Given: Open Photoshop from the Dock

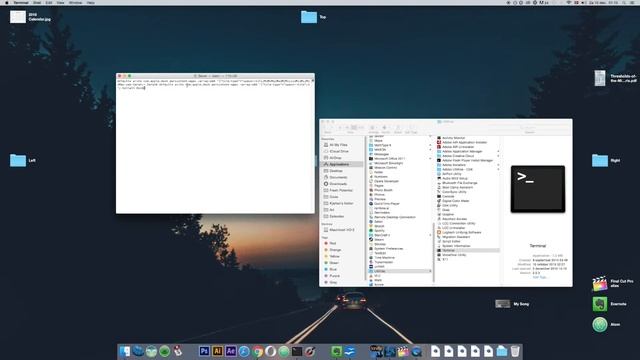Looking at the screenshot, I should pyautogui.click(x=204, y=351).
